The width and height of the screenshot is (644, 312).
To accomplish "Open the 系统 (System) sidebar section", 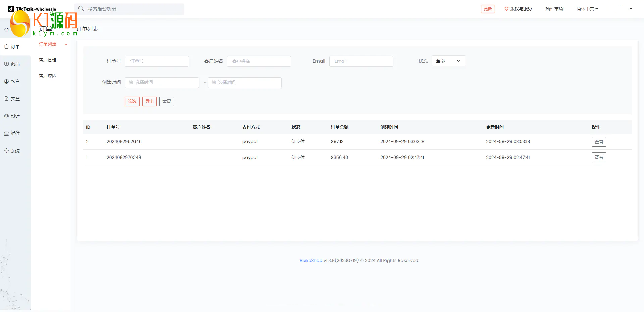I will [x=12, y=151].
